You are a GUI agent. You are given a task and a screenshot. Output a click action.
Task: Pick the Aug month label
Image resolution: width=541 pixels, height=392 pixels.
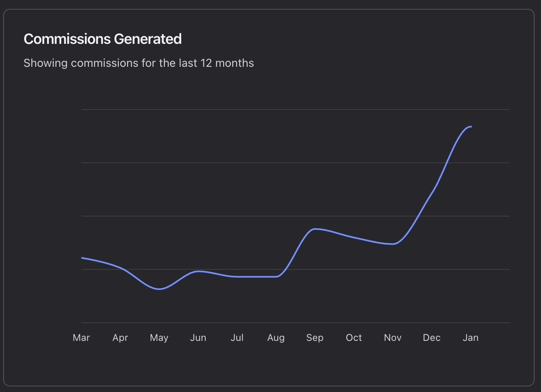[x=276, y=338]
